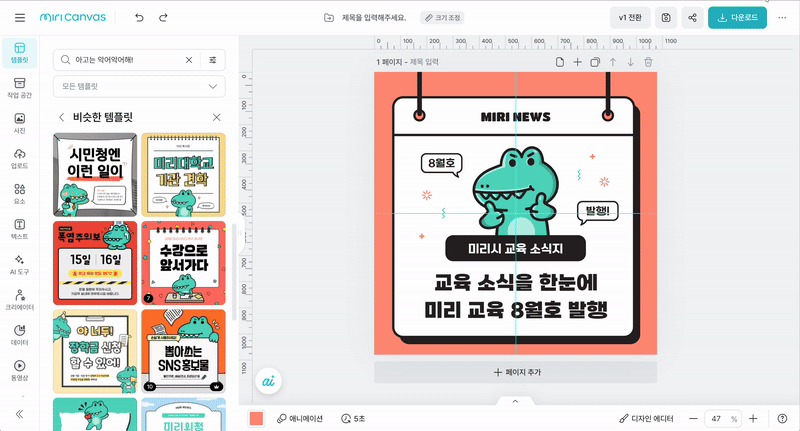
Task: Open the coral background color swatch
Action: [x=256, y=418]
